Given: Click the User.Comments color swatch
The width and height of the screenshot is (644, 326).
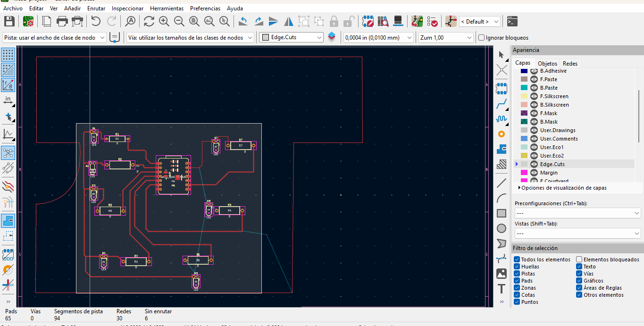Looking at the screenshot, I should click(x=524, y=139).
